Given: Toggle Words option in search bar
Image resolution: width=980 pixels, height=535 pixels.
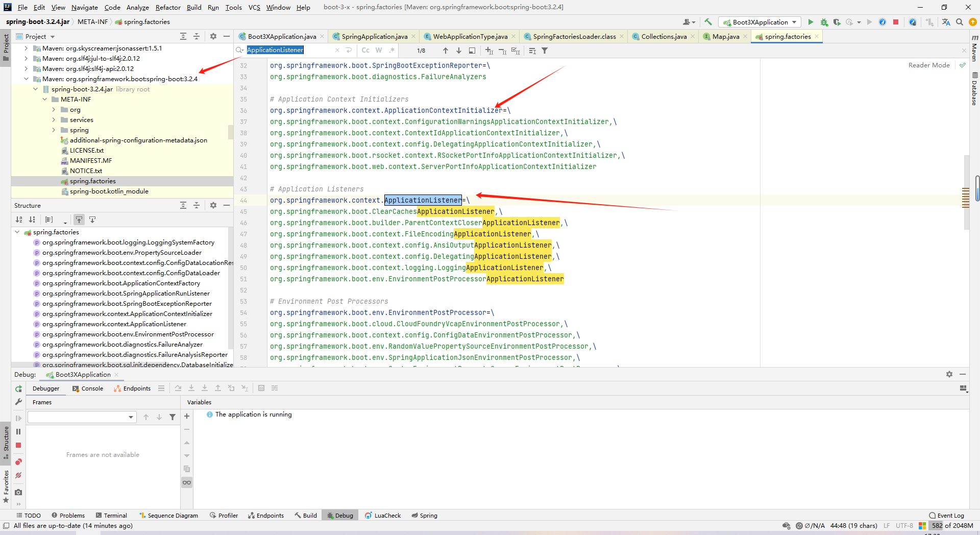Looking at the screenshot, I should coord(379,50).
